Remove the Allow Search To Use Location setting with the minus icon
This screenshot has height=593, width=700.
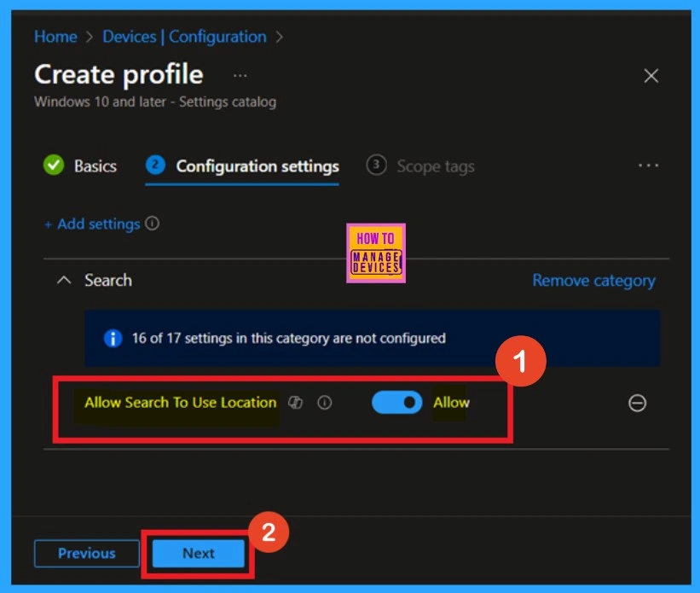(637, 403)
